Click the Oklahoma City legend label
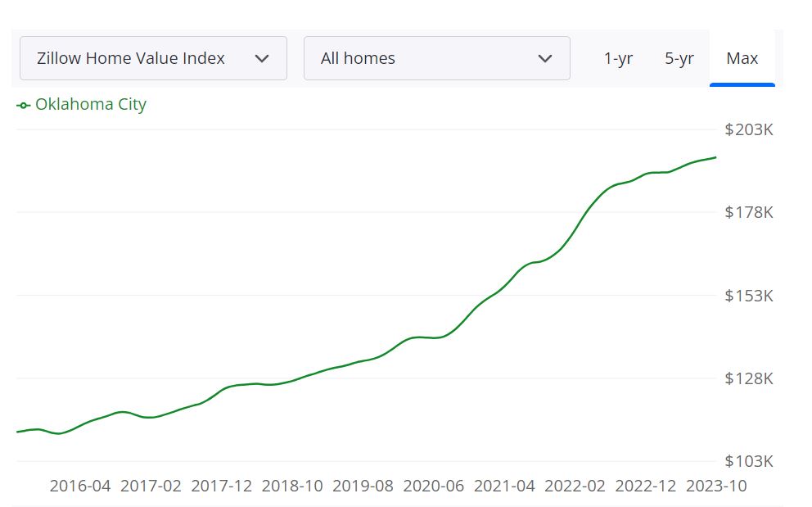Viewport: 812px width, 507px height. click(x=91, y=104)
